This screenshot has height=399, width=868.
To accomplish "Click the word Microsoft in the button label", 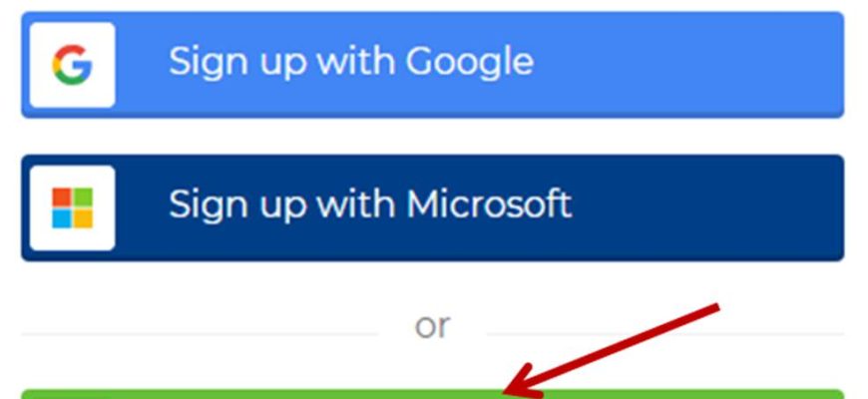I will [x=489, y=203].
